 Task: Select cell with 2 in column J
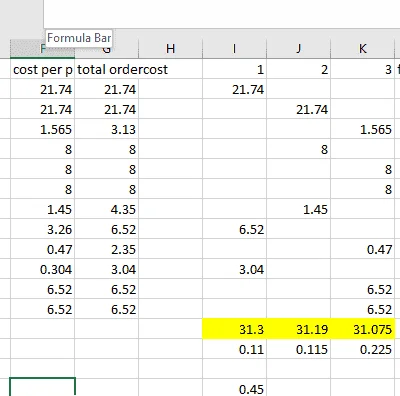(x=298, y=69)
